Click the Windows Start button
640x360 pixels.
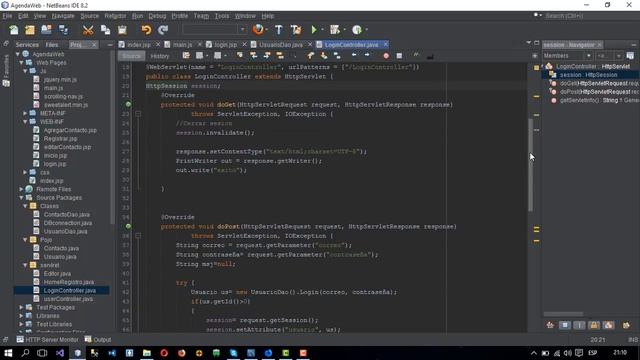[x=8, y=353]
